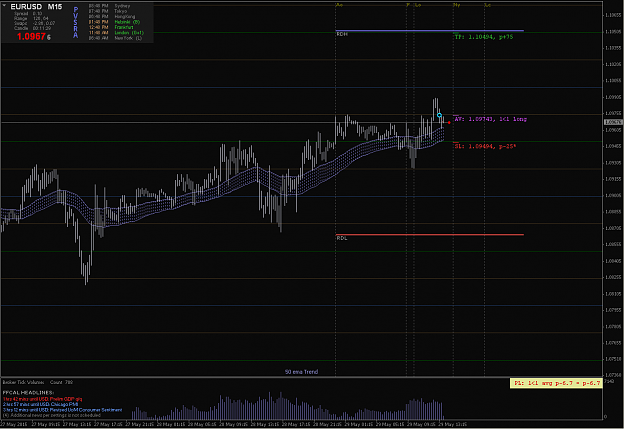The image size is (625, 429).
Task: Click the FFCAL HEADLINES heading
Action: click(28, 392)
